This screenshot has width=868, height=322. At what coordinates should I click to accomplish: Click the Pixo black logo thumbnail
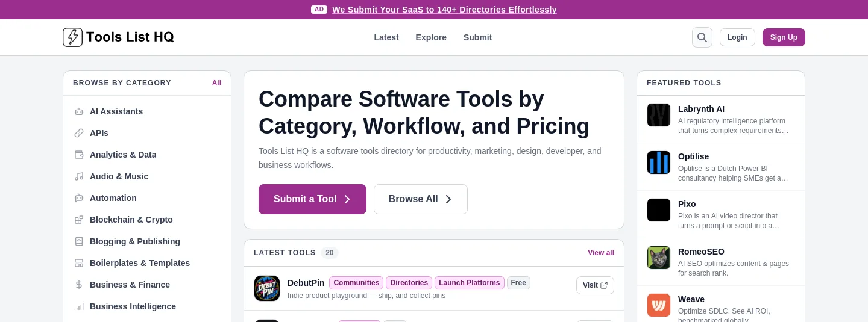point(659,210)
